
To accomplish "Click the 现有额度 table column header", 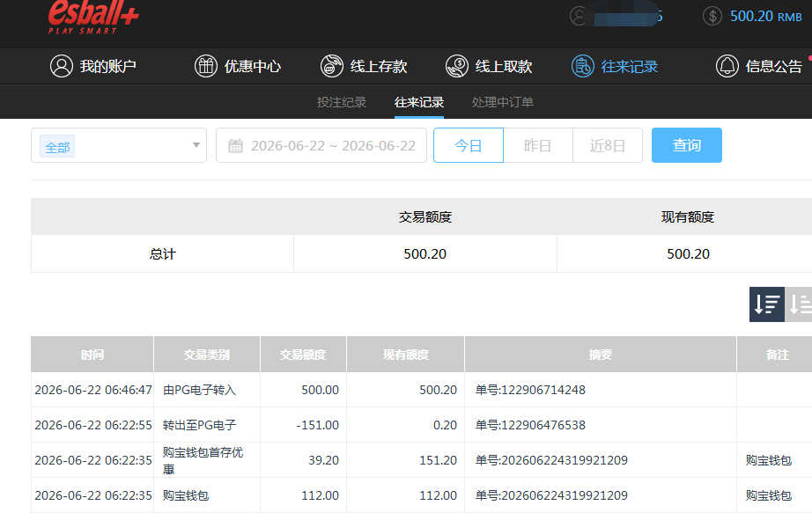I will (x=405, y=355).
